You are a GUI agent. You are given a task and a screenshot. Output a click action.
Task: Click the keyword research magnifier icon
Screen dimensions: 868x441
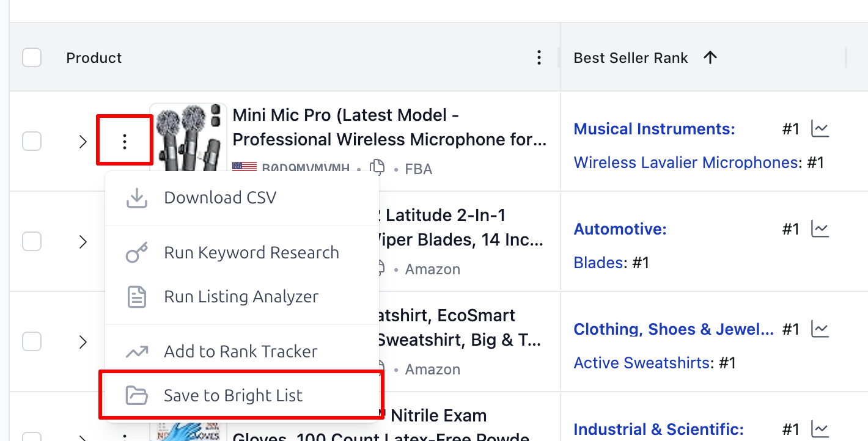point(137,251)
